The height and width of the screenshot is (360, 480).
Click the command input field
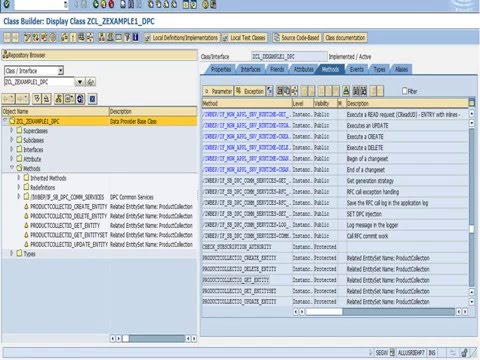[x=39, y=4]
